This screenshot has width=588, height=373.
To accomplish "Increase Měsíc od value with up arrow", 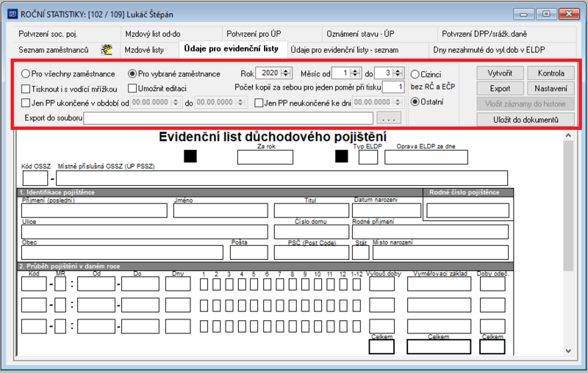I will [x=356, y=70].
